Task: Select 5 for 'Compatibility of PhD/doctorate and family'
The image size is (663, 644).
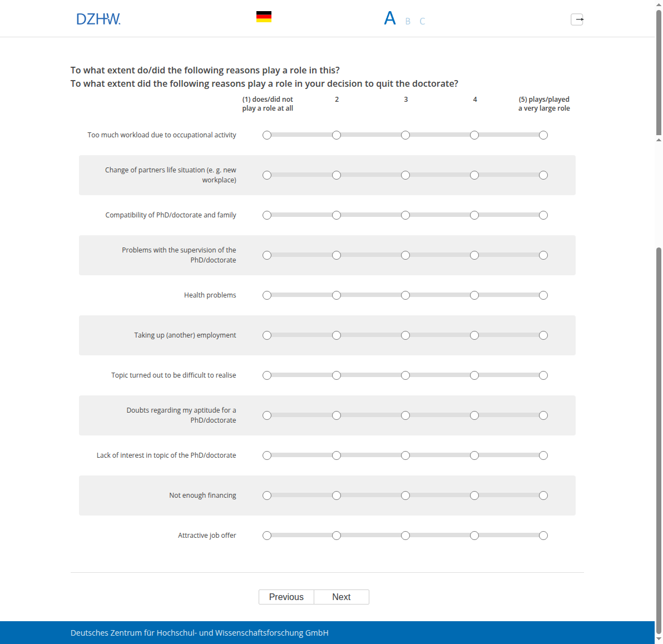Action: coord(543,215)
